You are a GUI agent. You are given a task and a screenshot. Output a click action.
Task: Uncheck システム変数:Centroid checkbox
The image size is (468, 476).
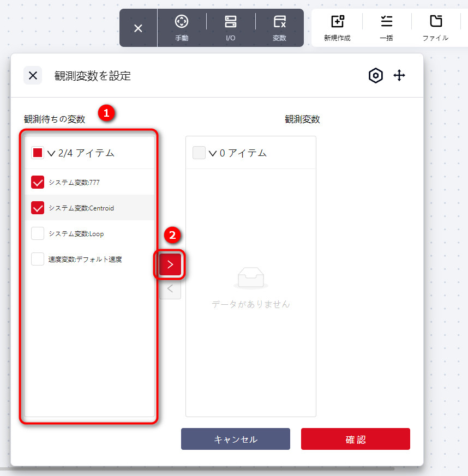pyautogui.click(x=38, y=208)
